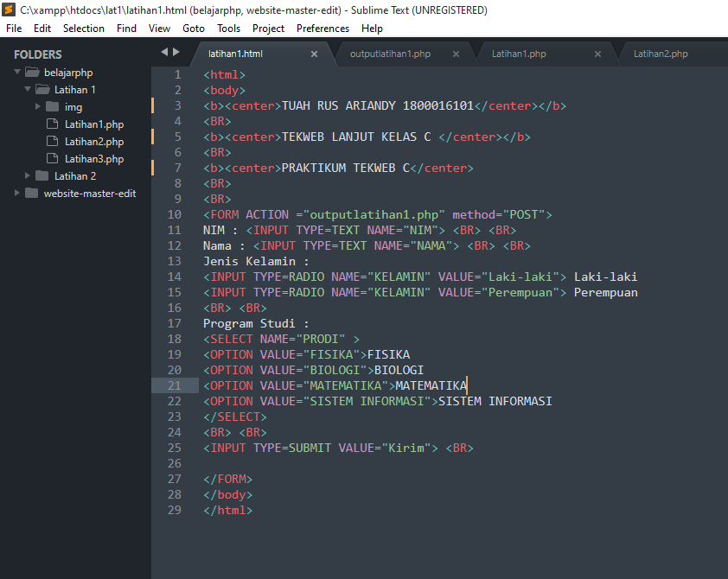The image size is (728, 579).
Task: Select the website-master-edit folder label
Action: (90, 193)
